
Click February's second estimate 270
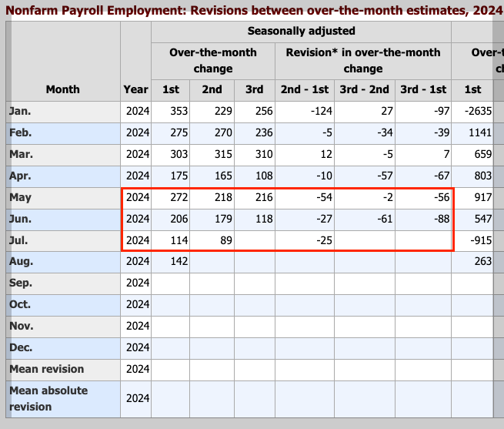(x=223, y=132)
